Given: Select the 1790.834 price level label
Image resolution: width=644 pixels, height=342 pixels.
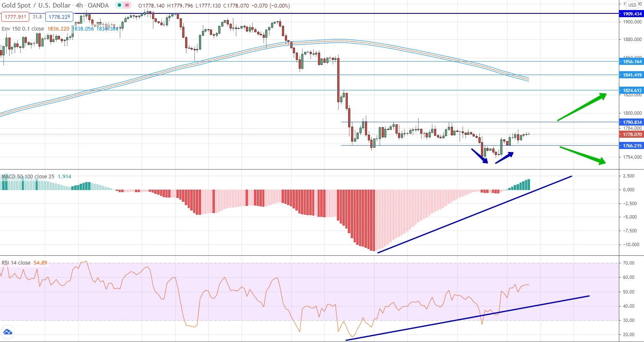Looking at the screenshot, I should coord(631,122).
